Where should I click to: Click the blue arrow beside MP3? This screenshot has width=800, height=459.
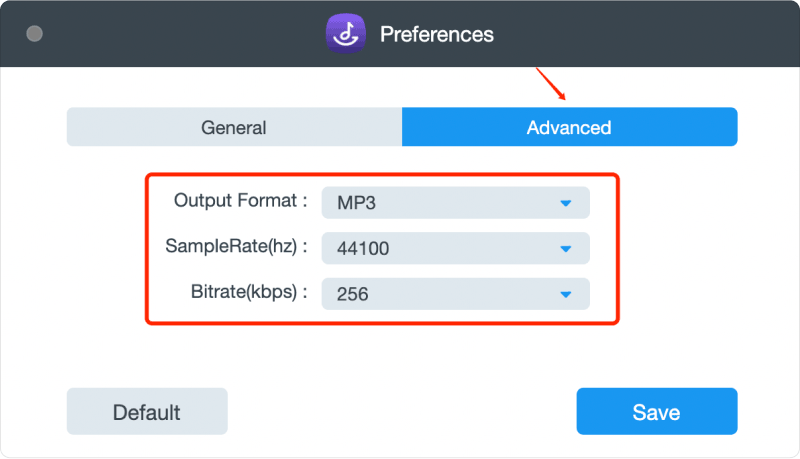click(x=565, y=203)
